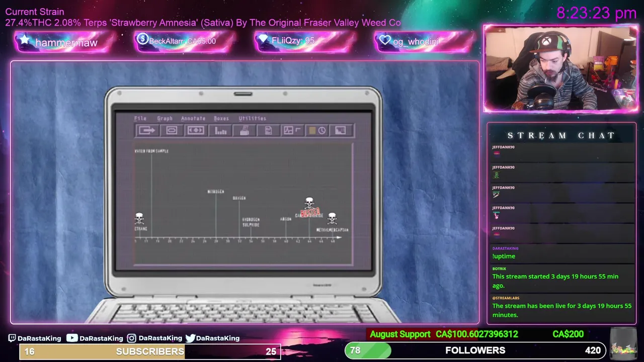Click the Argon peak label
The image size is (644, 362).
pos(286,219)
